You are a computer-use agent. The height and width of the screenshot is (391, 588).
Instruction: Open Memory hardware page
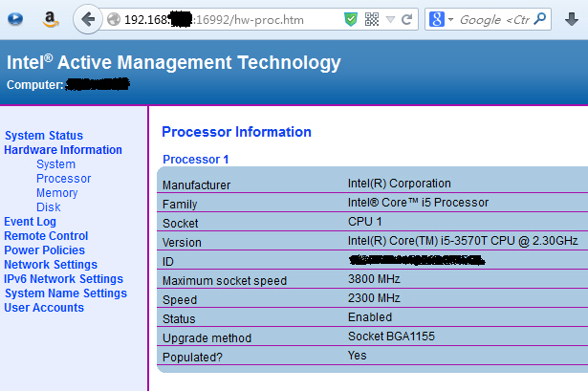tap(57, 193)
